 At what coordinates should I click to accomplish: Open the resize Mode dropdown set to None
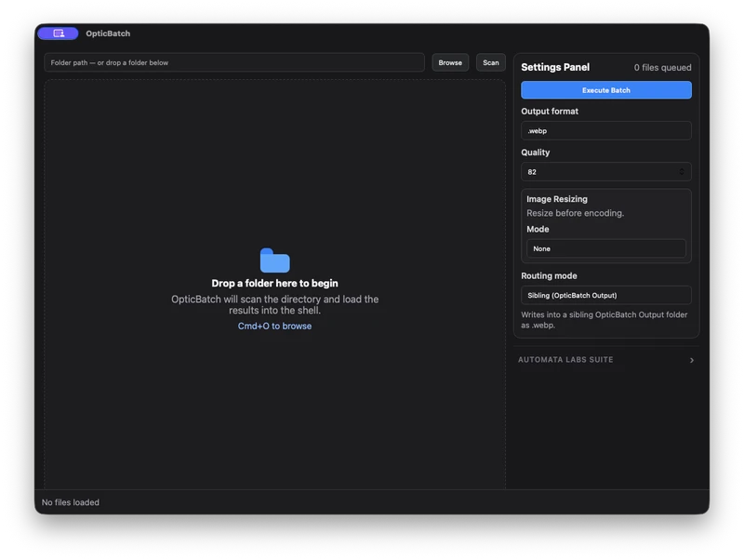[606, 248]
